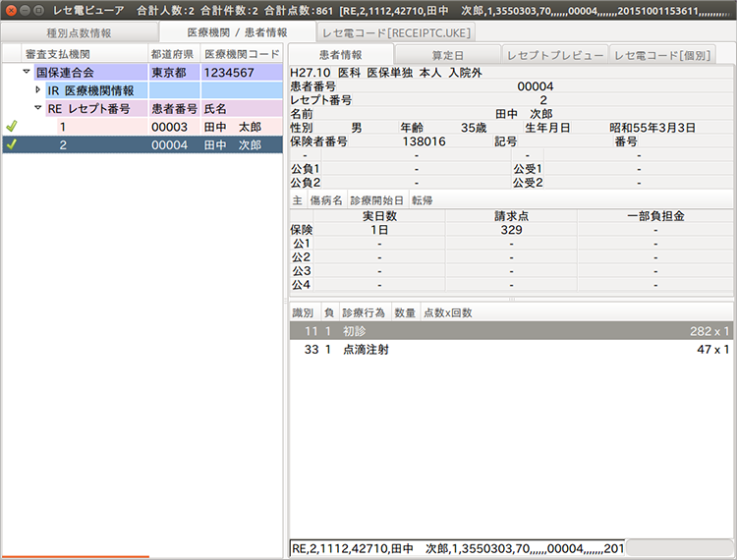Click 都道府県 column header
The image size is (737, 560).
174,54
